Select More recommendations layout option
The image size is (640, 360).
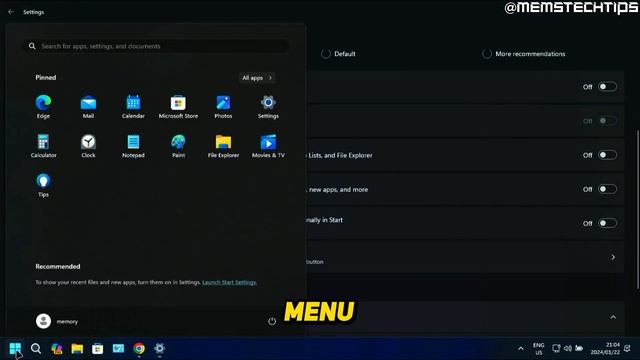pyautogui.click(x=487, y=54)
